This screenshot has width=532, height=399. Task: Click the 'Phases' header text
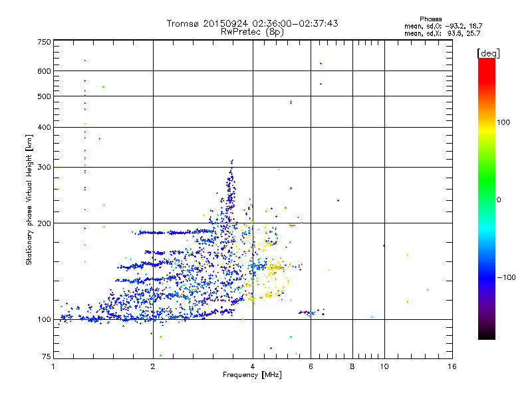pos(430,19)
